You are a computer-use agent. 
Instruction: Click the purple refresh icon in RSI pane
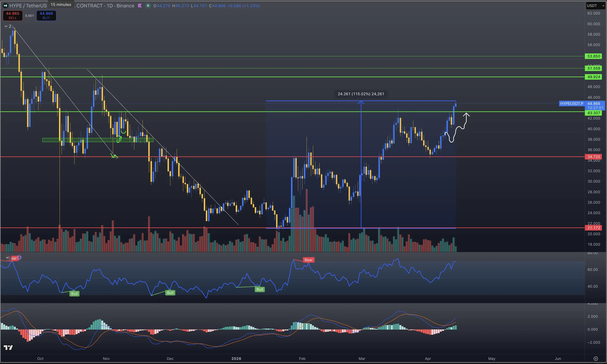click(x=19, y=258)
